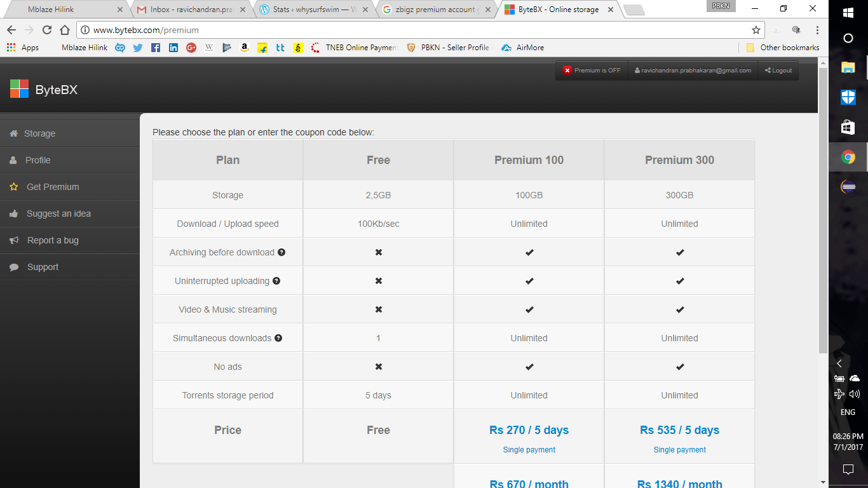Click the help icon beside Archiving before download
Viewport: 868px width, 488px height.
281,252
